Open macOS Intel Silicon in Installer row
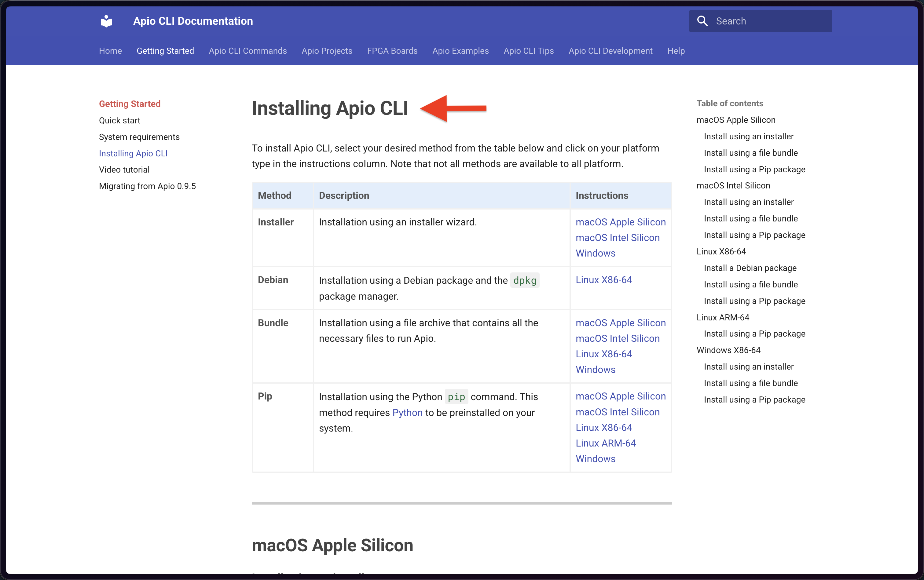Screen dimensions: 924x580 (x=618, y=238)
